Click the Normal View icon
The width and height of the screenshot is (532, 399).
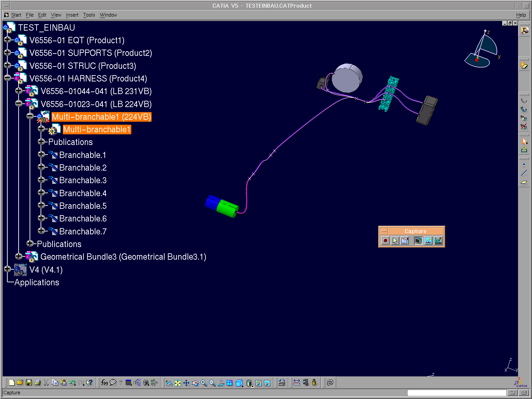click(x=221, y=383)
